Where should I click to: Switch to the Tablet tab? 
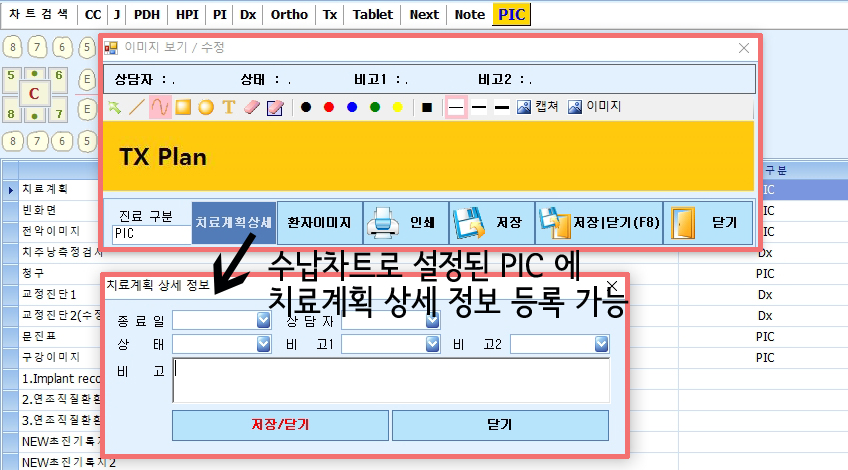tap(373, 15)
